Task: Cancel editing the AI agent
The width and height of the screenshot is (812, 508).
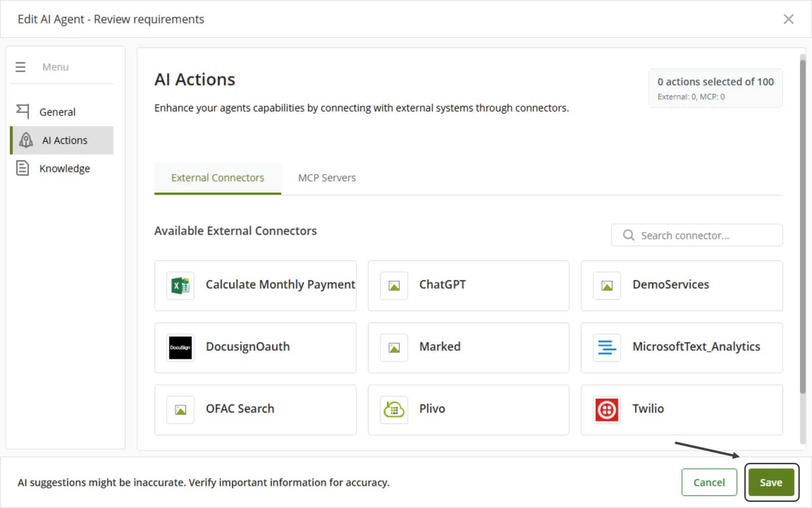Action: pyautogui.click(x=709, y=482)
